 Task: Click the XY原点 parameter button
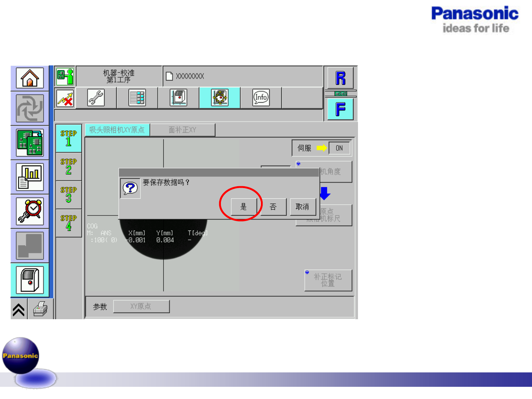pos(141,306)
